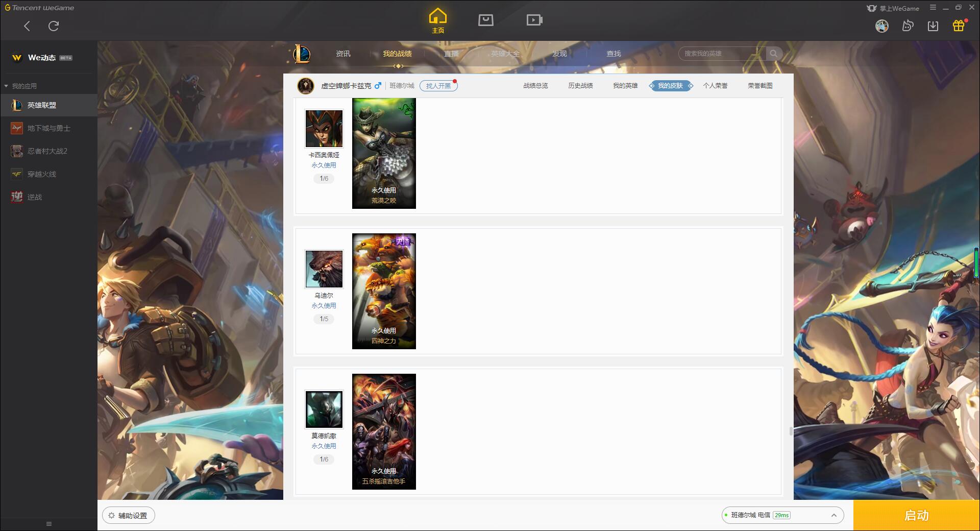Click the 辅助设置 button
Screen dimensions: 980x531
(x=128, y=516)
